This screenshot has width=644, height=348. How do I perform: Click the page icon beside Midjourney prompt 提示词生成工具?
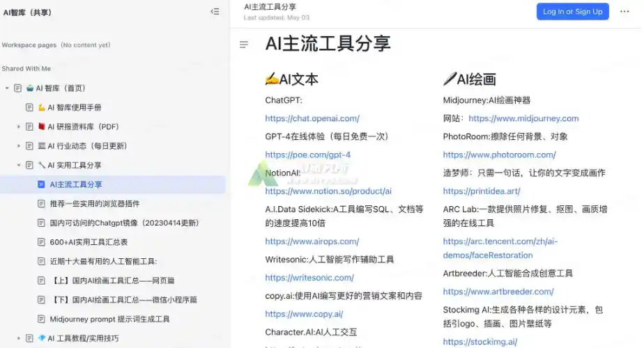[41, 319]
